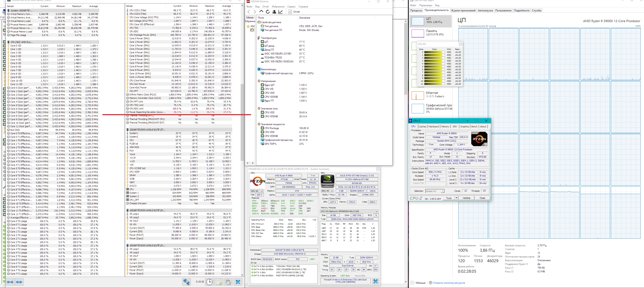Click Открыть монитор ресурсов link
This screenshot has width=644, height=288.
pos(449,283)
